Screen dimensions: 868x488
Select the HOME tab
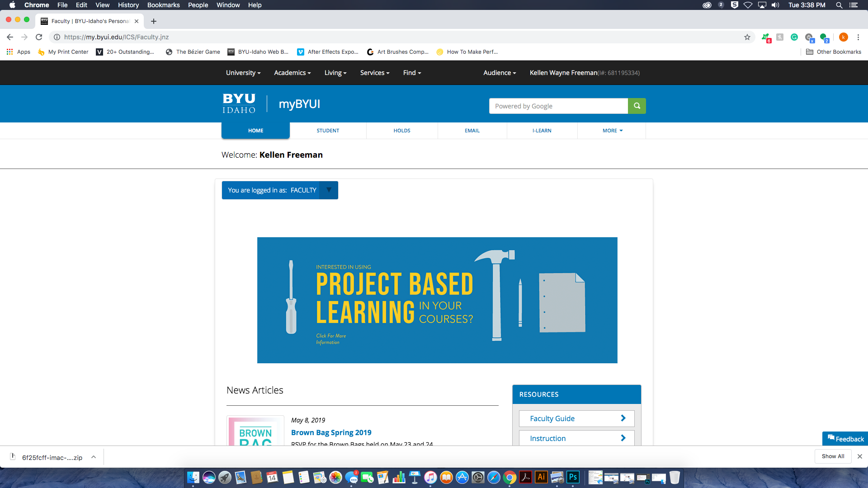(x=255, y=131)
